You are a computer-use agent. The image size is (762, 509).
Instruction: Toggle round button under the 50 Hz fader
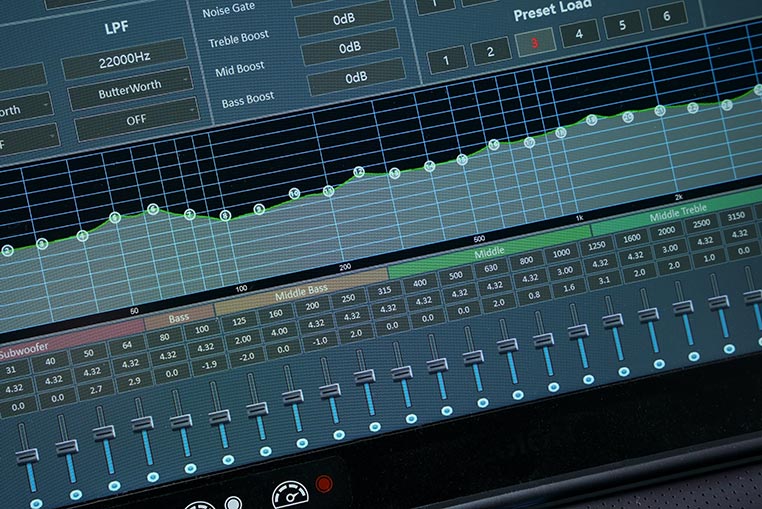point(114,486)
